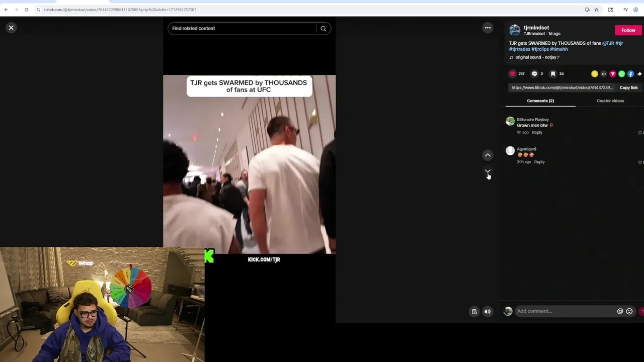
Task: Share video to Facebook
Action: (630, 74)
